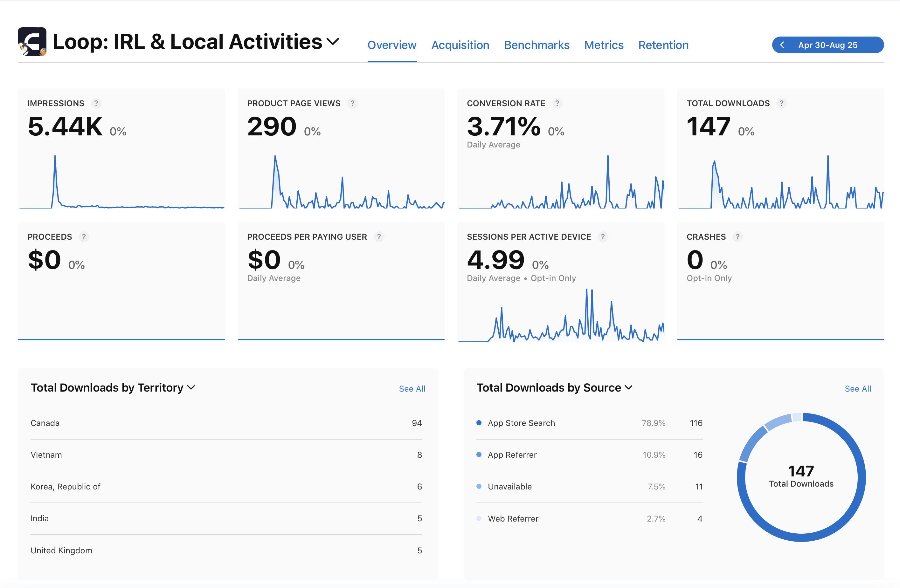Click the Impressions help question mark icon
This screenshot has width=900, height=588.
click(96, 103)
